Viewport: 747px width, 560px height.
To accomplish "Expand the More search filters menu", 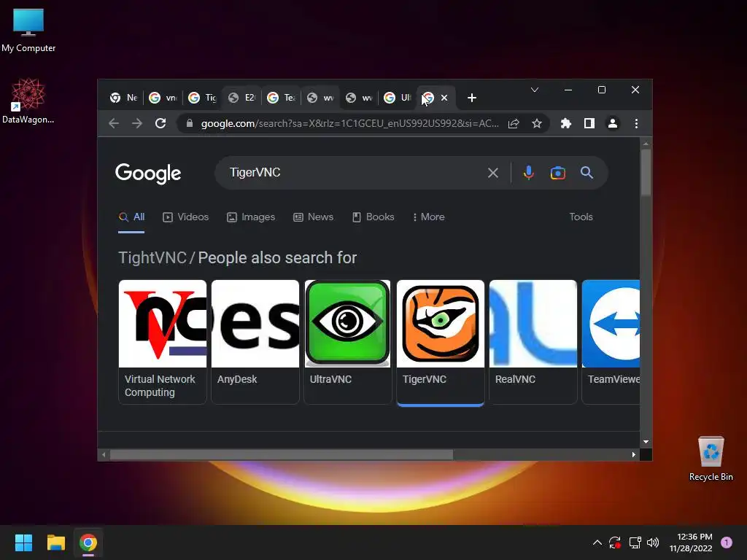I will (x=428, y=217).
